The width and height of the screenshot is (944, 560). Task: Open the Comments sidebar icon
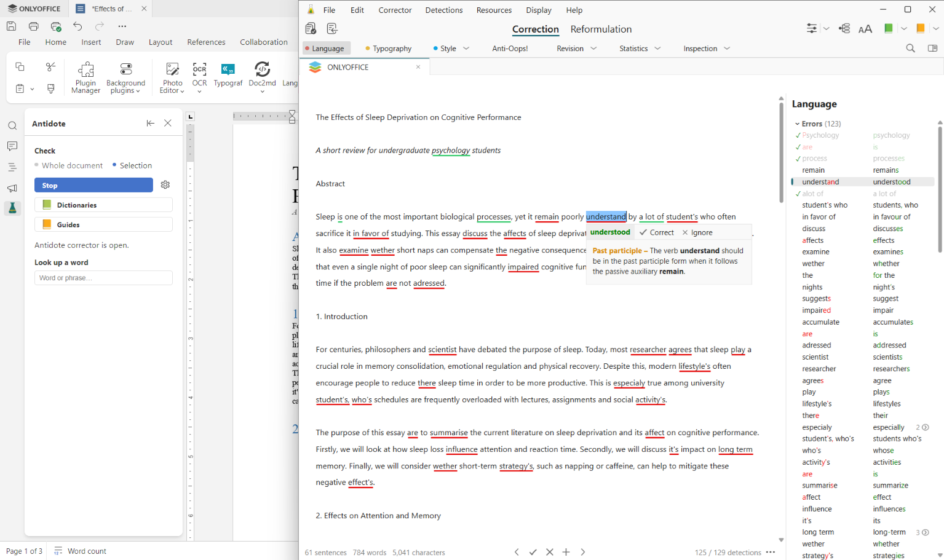point(12,146)
